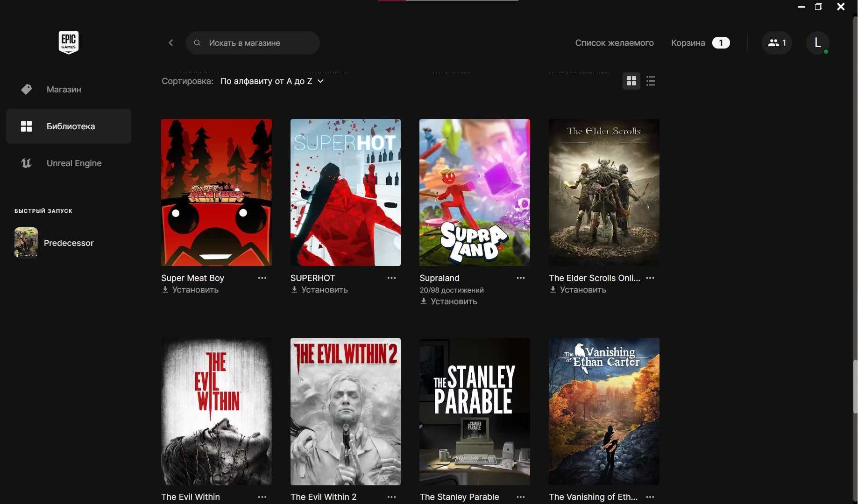Click download icon under The Elder Scrolls Online
Image resolution: width=858 pixels, height=504 pixels.
point(553,290)
